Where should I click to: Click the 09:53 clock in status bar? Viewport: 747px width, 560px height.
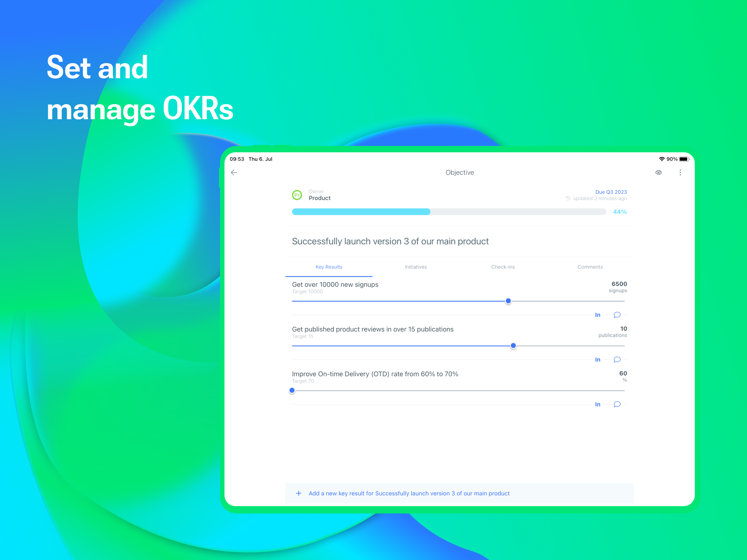pyautogui.click(x=237, y=159)
